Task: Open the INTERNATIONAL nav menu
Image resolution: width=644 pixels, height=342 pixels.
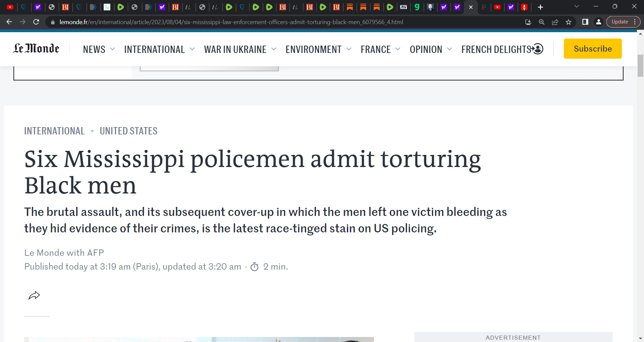Action: pyautogui.click(x=154, y=49)
